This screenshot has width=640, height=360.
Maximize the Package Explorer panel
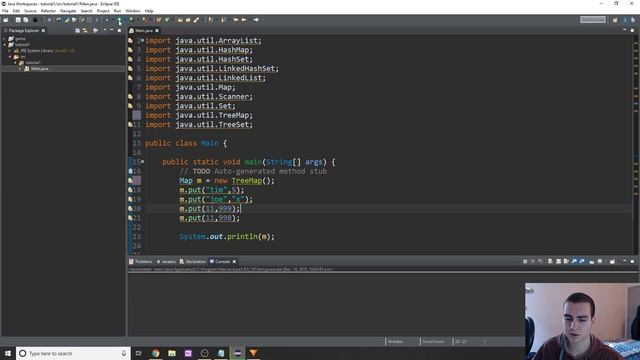coord(120,31)
